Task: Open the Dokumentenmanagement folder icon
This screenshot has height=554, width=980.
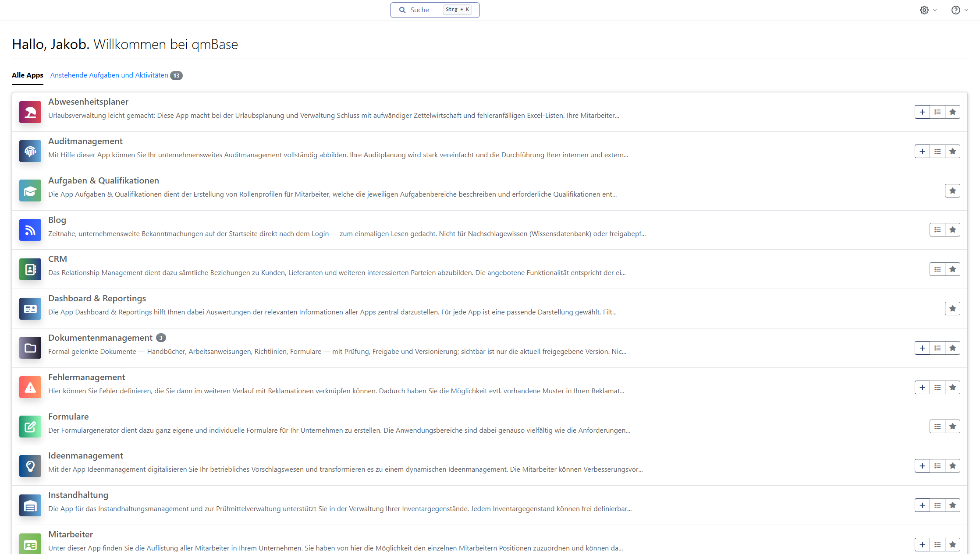Action: coord(30,348)
